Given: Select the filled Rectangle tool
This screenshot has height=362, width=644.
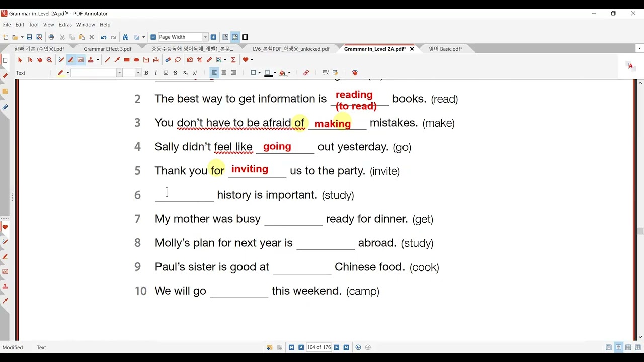Looking at the screenshot, I should [127, 60].
